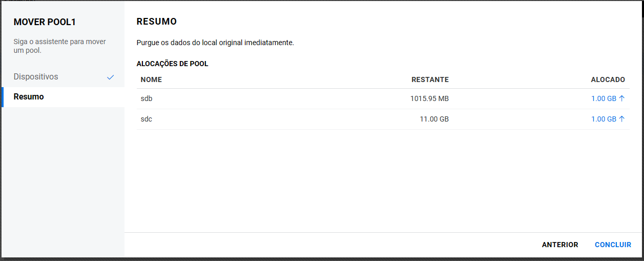644x261 pixels.
Task: Click the checkmark icon beside Dispositivos
Action: pos(110,77)
